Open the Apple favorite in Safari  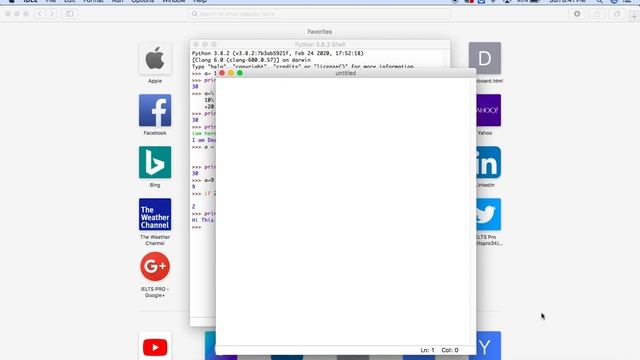155,58
